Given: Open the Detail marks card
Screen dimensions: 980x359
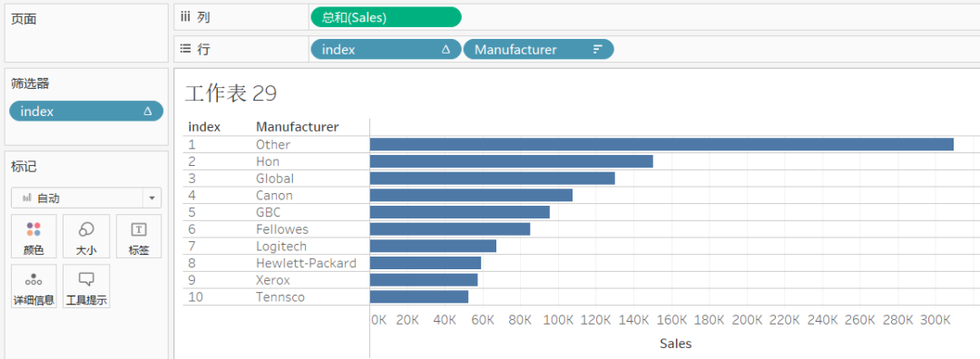Looking at the screenshot, I should [x=34, y=286].
